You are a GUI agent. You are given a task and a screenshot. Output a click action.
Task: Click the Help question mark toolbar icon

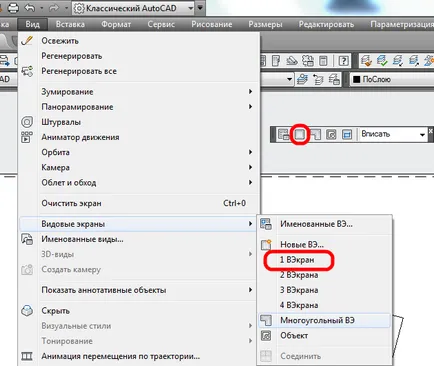[343, 61]
